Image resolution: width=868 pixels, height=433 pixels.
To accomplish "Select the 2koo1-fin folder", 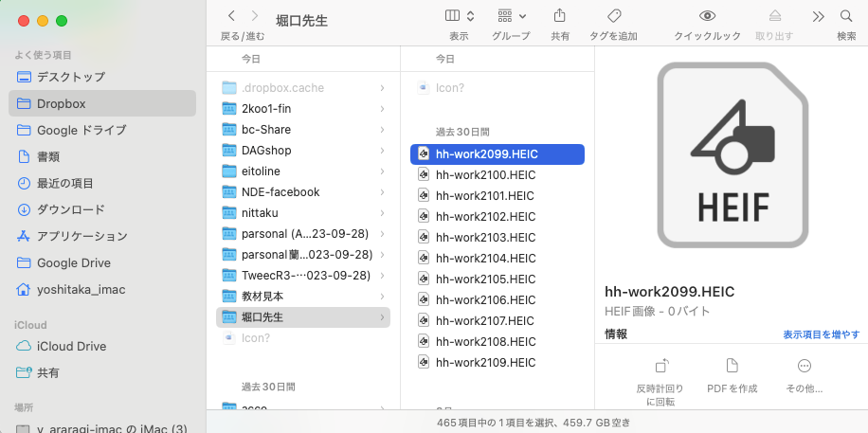I will 303,109.
